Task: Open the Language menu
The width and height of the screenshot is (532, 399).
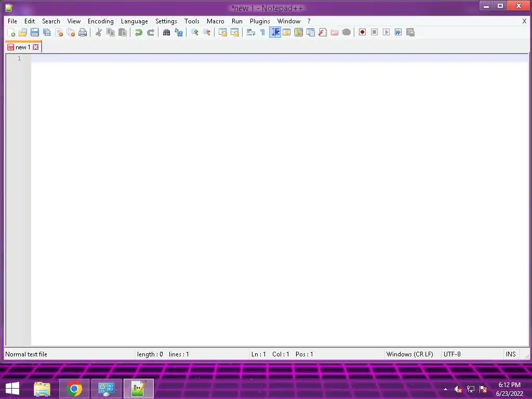Action: point(135,21)
